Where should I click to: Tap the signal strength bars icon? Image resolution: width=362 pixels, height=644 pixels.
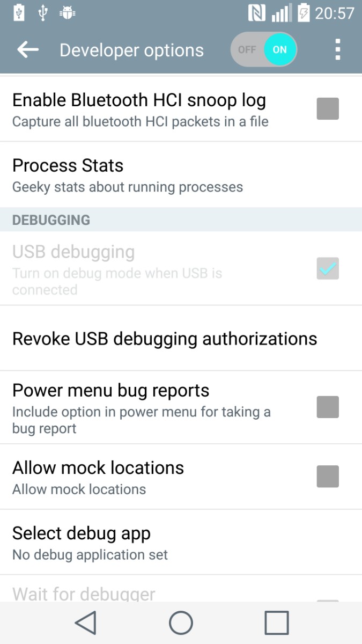pos(282,13)
